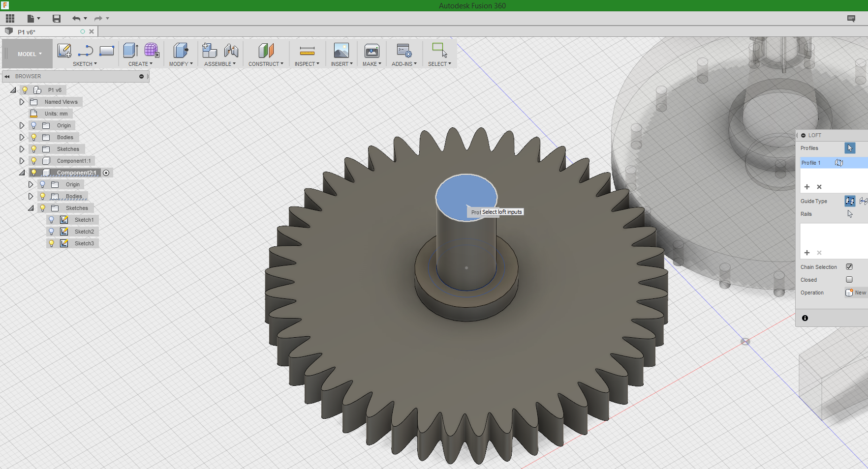Collapse the P1 v6 root node
Viewport: 868px width, 469px height.
13,90
